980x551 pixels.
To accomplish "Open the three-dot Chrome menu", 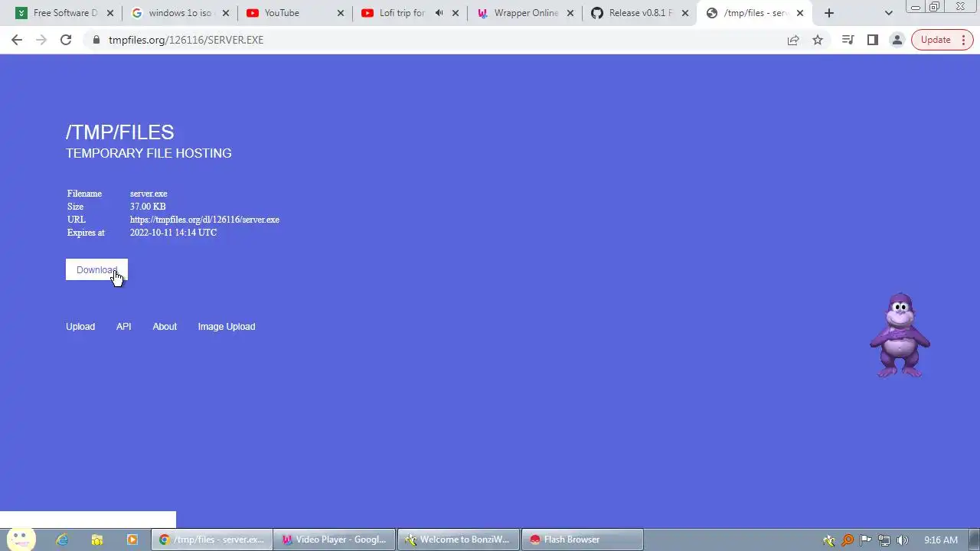I will [964, 40].
